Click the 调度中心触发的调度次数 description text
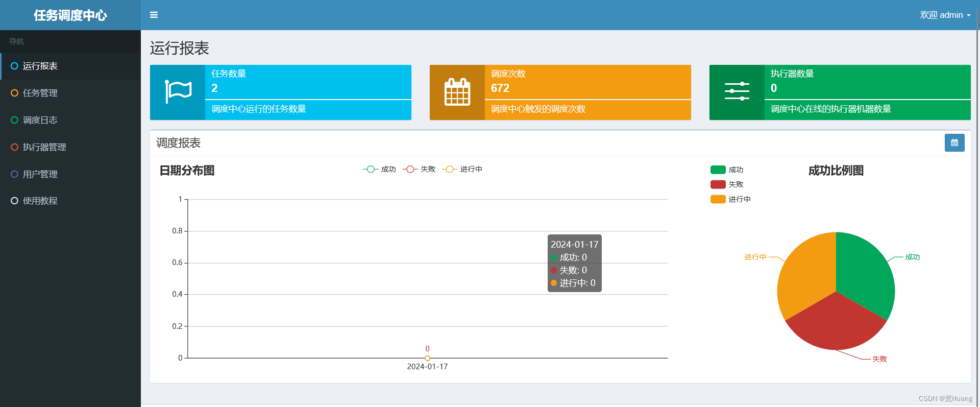 538,109
